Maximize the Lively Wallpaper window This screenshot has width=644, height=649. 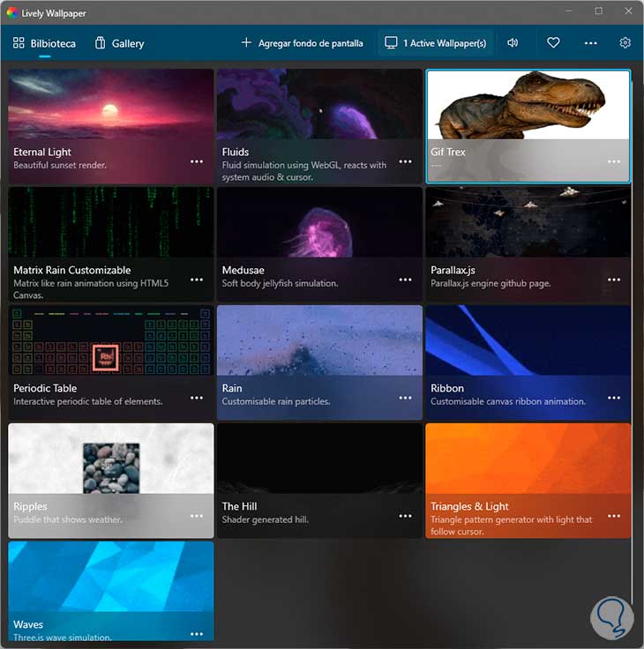[x=598, y=11]
